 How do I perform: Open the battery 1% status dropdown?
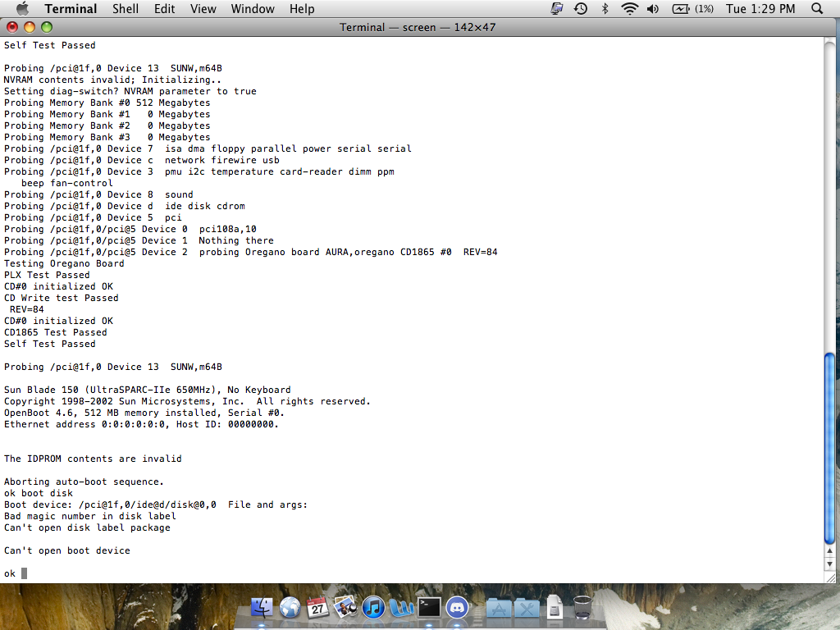[687, 9]
